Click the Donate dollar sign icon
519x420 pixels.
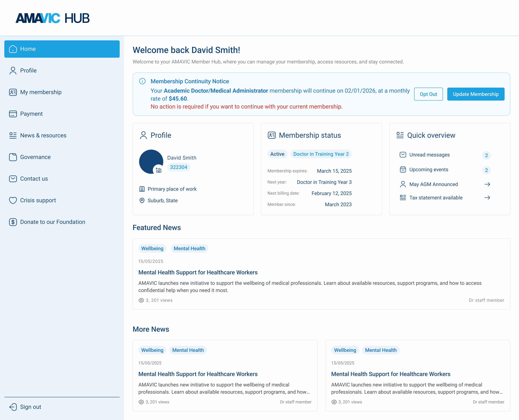(13, 222)
